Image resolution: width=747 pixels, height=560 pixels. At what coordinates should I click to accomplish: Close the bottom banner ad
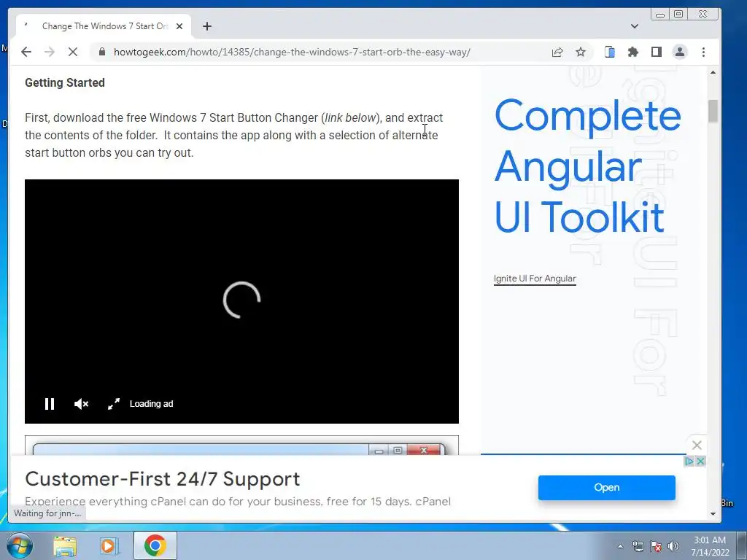point(700,461)
